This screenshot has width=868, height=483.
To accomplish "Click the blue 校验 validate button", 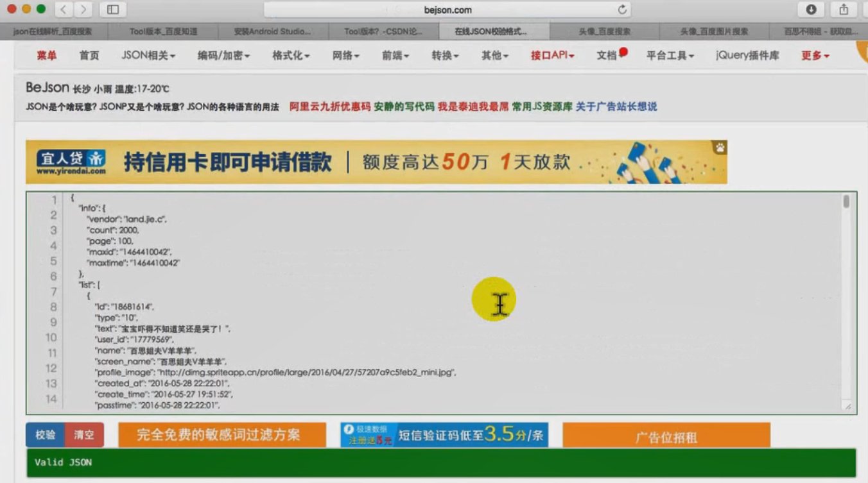I will [45, 435].
